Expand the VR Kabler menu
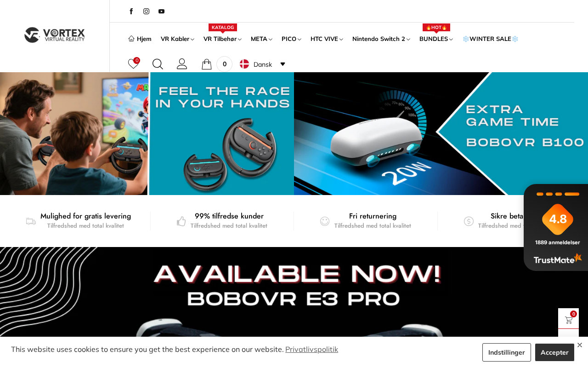Image resolution: width=588 pixels, height=368 pixels. coord(177,39)
